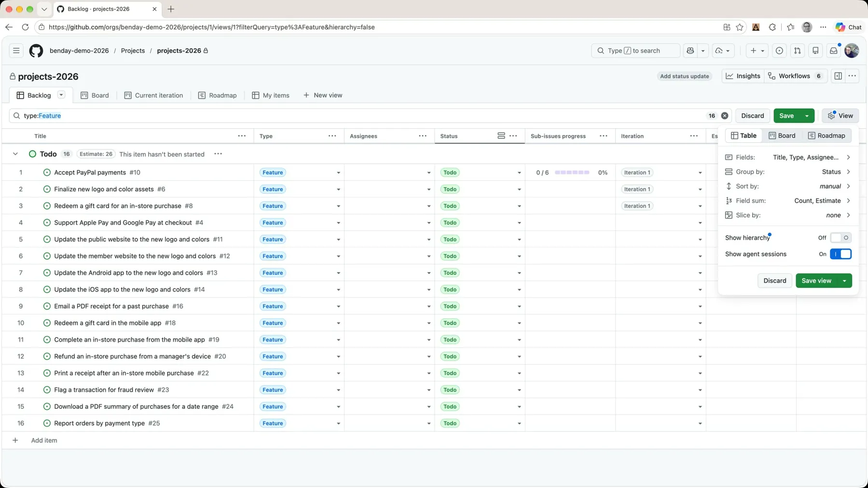
Task: Open the Copilot icon in header
Action: click(690, 51)
